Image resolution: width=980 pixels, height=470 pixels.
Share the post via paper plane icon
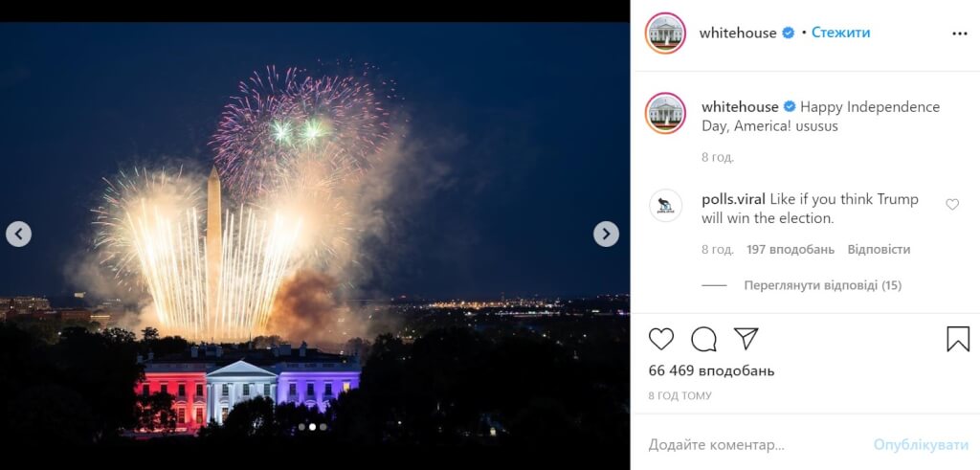[x=746, y=338]
